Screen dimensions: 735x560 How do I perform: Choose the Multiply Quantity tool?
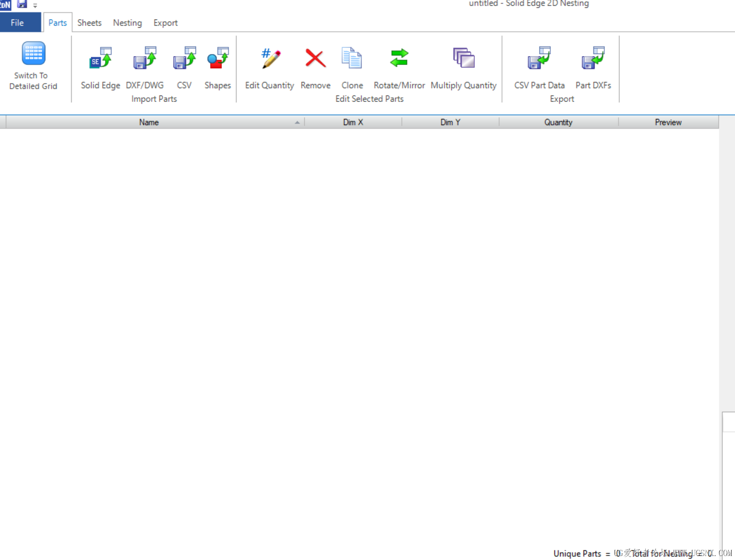(x=464, y=68)
